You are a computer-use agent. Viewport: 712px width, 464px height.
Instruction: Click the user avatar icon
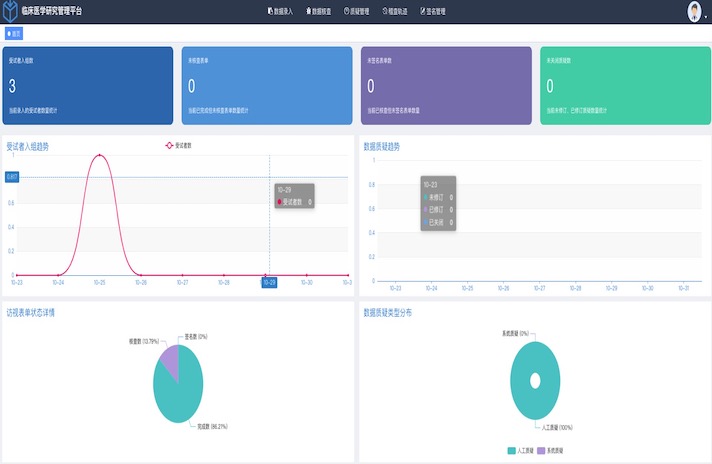(x=694, y=11)
